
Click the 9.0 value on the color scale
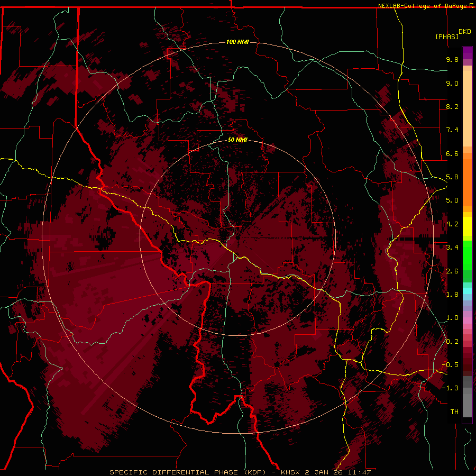pyautogui.click(x=452, y=83)
